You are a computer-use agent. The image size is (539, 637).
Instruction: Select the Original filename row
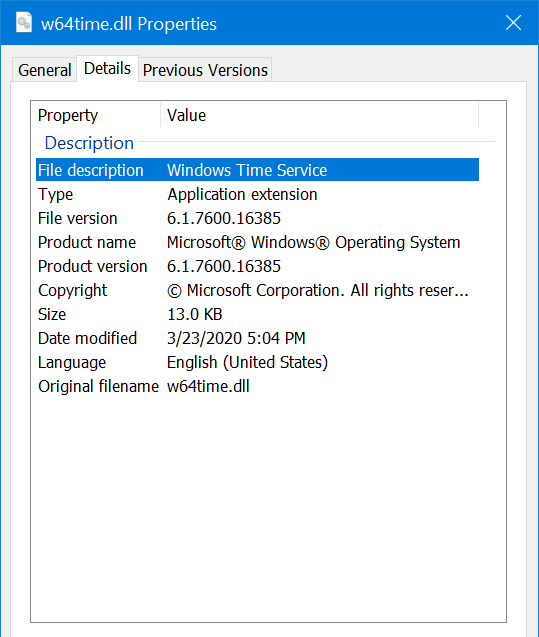tap(258, 386)
